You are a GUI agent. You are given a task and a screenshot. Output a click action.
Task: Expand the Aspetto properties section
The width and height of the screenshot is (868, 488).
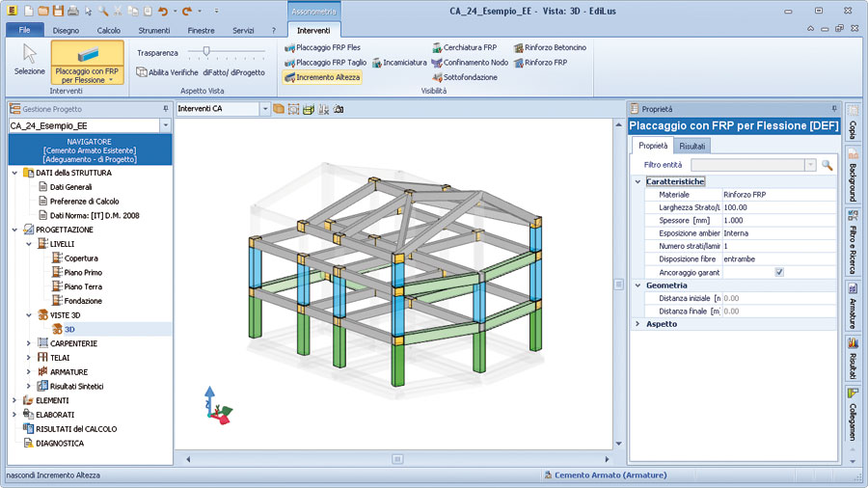coord(637,324)
